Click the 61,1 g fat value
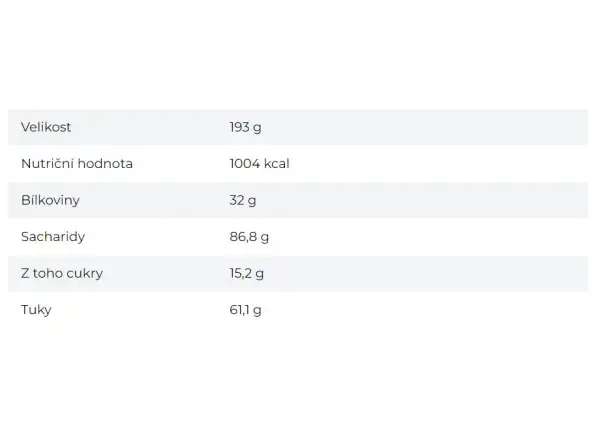This screenshot has width=600, height=440. (x=245, y=310)
